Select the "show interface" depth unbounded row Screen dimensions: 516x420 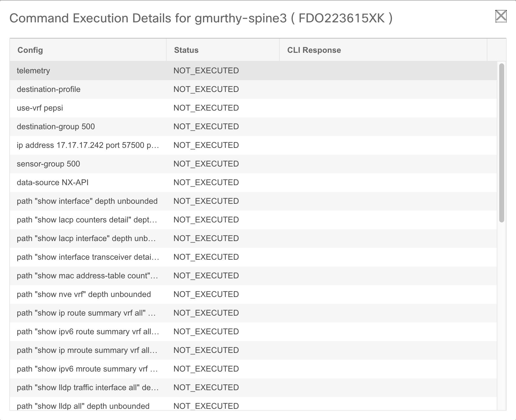coord(87,201)
